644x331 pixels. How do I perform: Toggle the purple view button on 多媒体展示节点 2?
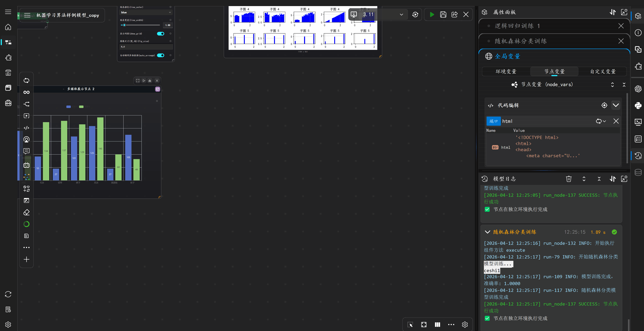tap(157, 89)
